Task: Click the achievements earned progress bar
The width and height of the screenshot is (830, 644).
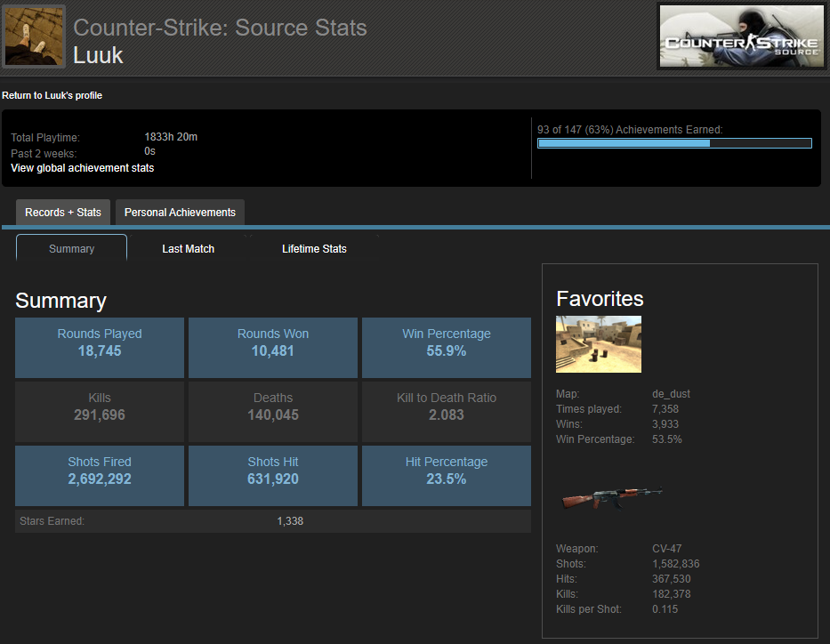Action: 674,143
